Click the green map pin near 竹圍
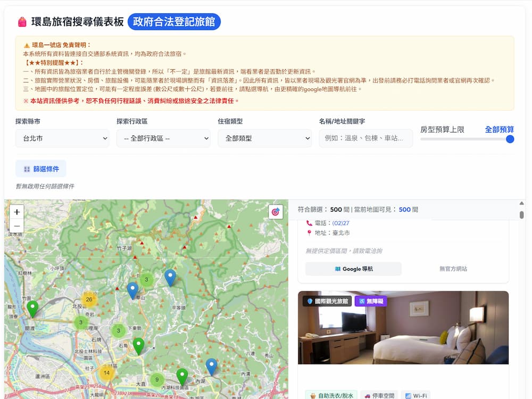This screenshot has height=399, width=532. (x=32, y=309)
